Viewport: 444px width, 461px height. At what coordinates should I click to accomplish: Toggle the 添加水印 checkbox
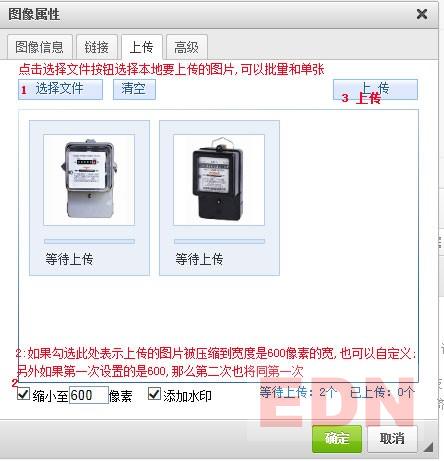click(154, 394)
